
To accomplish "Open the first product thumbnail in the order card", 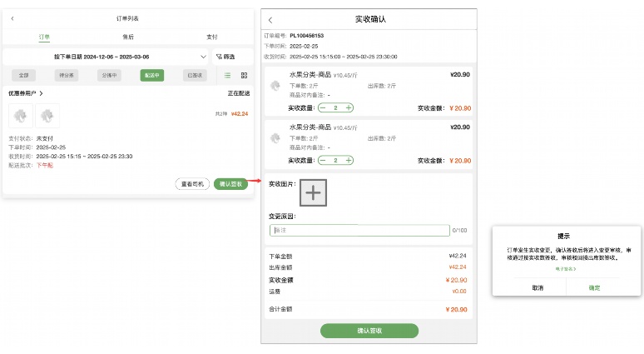I will [21, 116].
